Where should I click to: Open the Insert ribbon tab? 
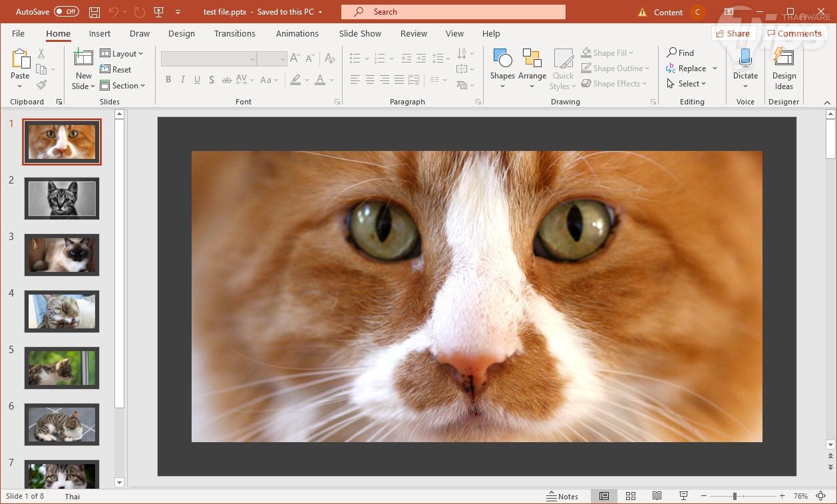(x=100, y=34)
